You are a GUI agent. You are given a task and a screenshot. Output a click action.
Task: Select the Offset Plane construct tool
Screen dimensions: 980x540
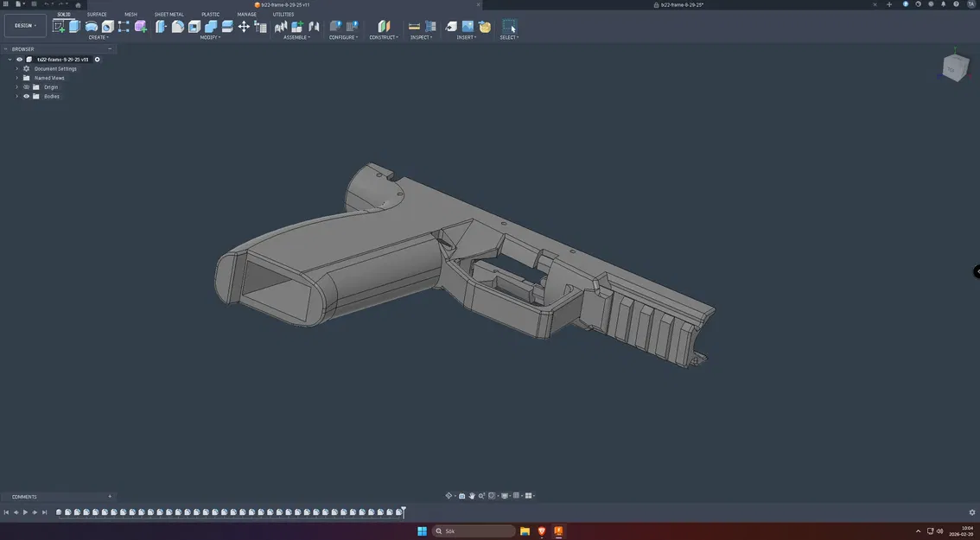tap(384, 26)
